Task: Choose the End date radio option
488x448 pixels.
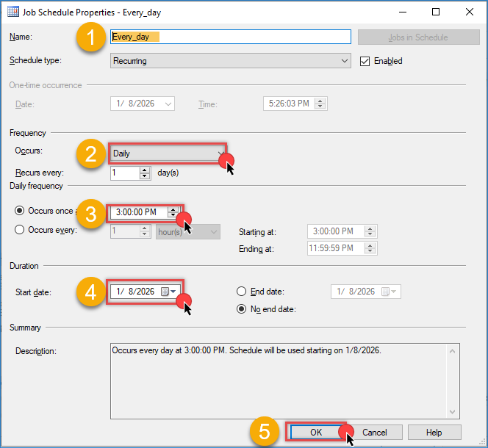Action: (242, 291)
